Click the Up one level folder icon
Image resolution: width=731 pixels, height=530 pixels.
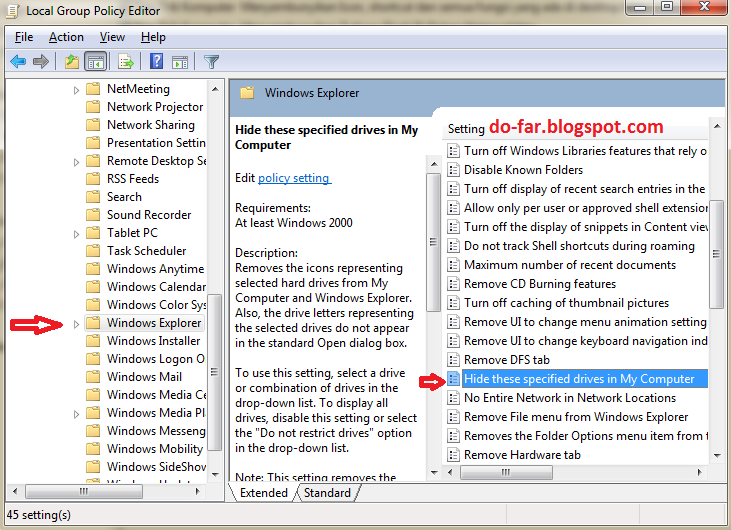pos(72,61)
